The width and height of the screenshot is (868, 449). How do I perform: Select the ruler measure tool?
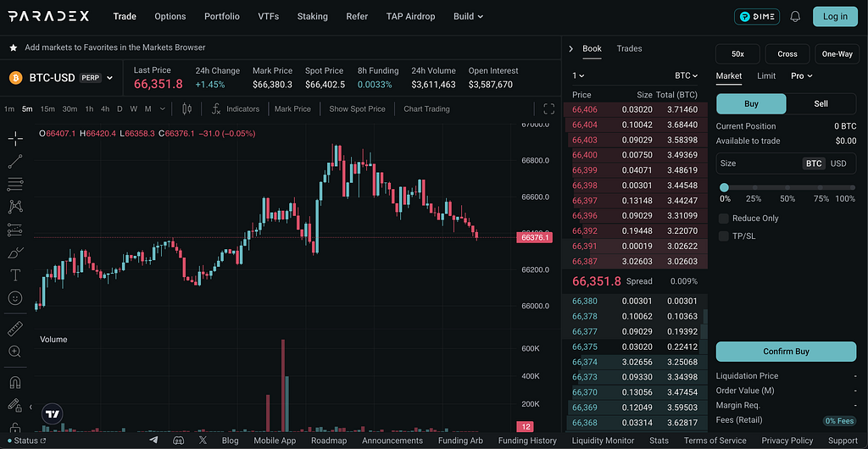[15, 330]
